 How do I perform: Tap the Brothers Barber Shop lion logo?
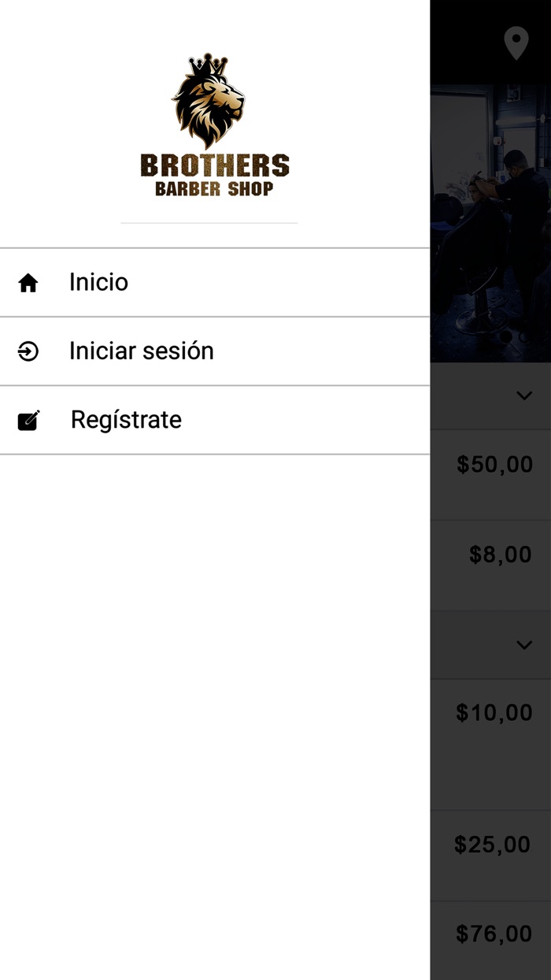tap(209, 101)
